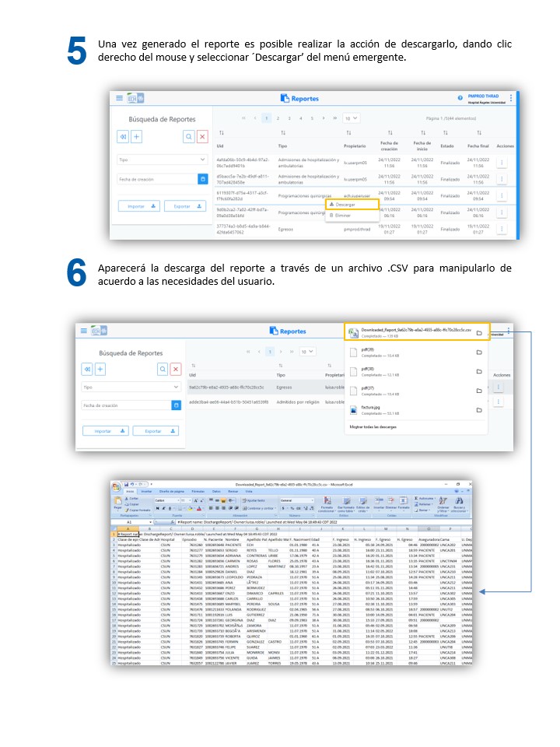Expand the 'Tipo' dropdown in step 5 panel

(162, 160)
